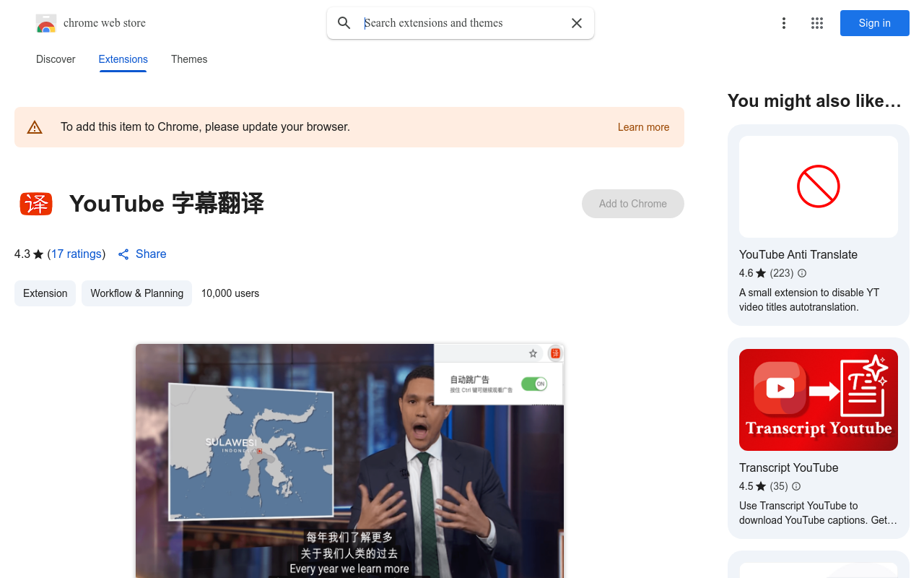Click the info icon beside 223 ratings
Viewport: 924px width, 578px height.
(802, 273)
